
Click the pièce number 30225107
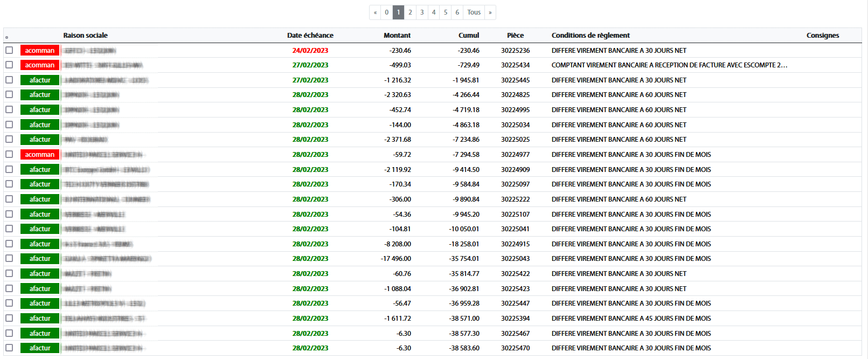[x=516, y=215]
